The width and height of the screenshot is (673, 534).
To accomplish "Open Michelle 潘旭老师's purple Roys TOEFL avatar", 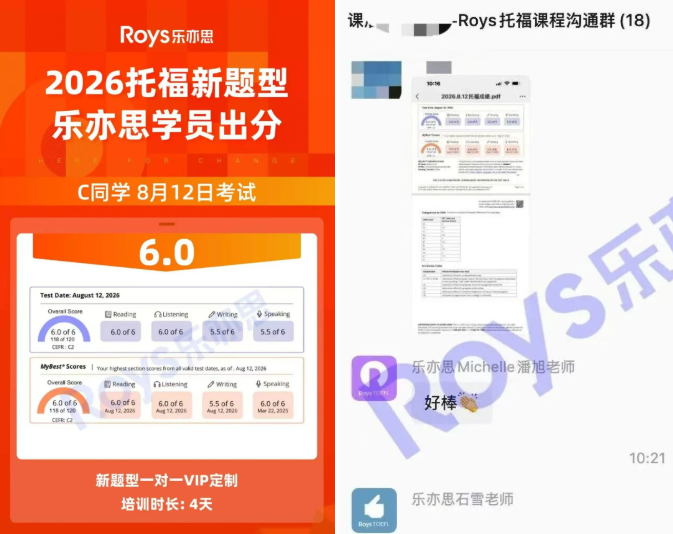I will coord(374,378).
